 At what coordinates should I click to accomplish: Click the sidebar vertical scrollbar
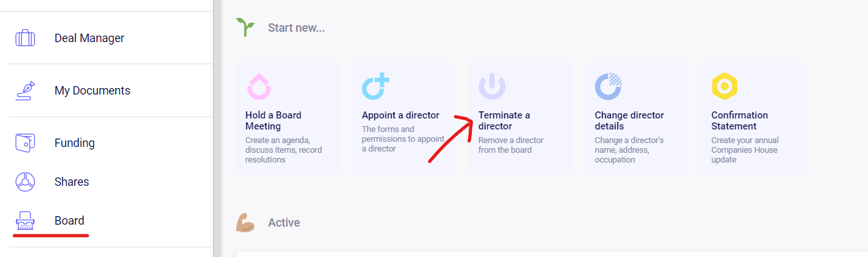(x=217, y=128)
